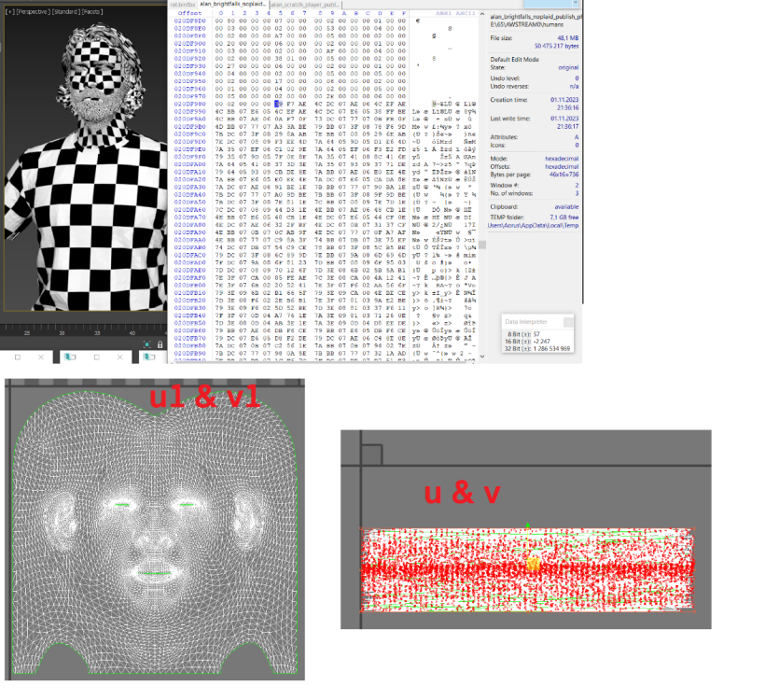The width and height of the screenshot is (779, 700).
Task: Click the viewport isolate selection icon
Action: tap(147, 344)
